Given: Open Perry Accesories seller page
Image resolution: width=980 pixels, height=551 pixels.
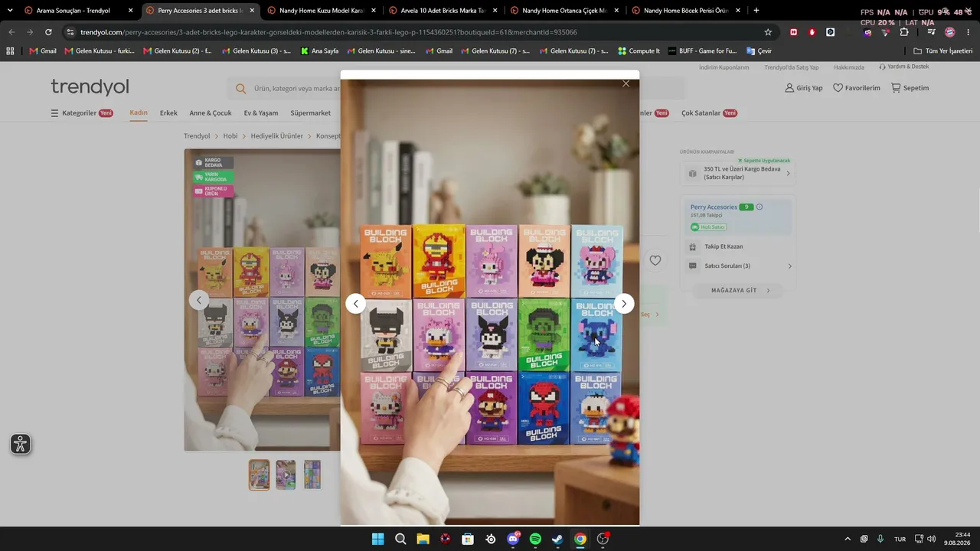Looking at the screenshot, I should (x=714, y=207).
